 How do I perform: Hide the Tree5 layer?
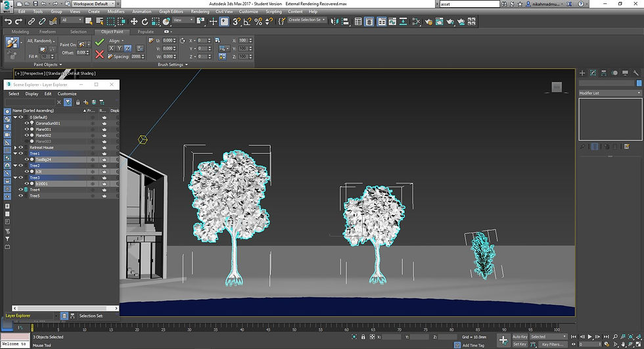(21, 196)
